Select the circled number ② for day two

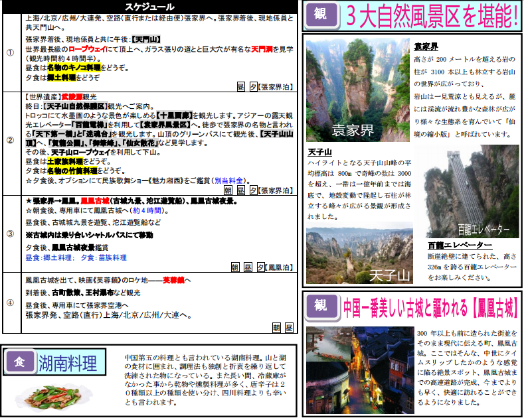click(11, 140)
